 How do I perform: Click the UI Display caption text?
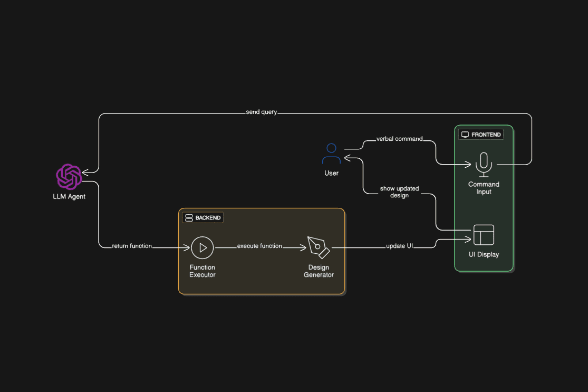click(484, 254)
